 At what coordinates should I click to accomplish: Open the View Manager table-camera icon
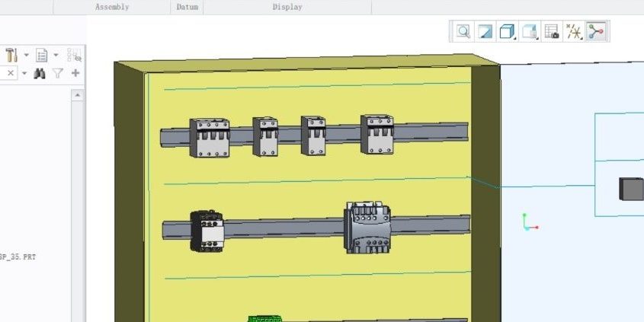click(552, 31)
